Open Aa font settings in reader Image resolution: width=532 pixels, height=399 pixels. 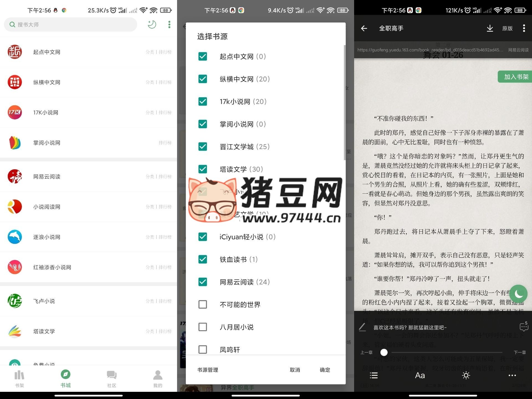[420, 375]
